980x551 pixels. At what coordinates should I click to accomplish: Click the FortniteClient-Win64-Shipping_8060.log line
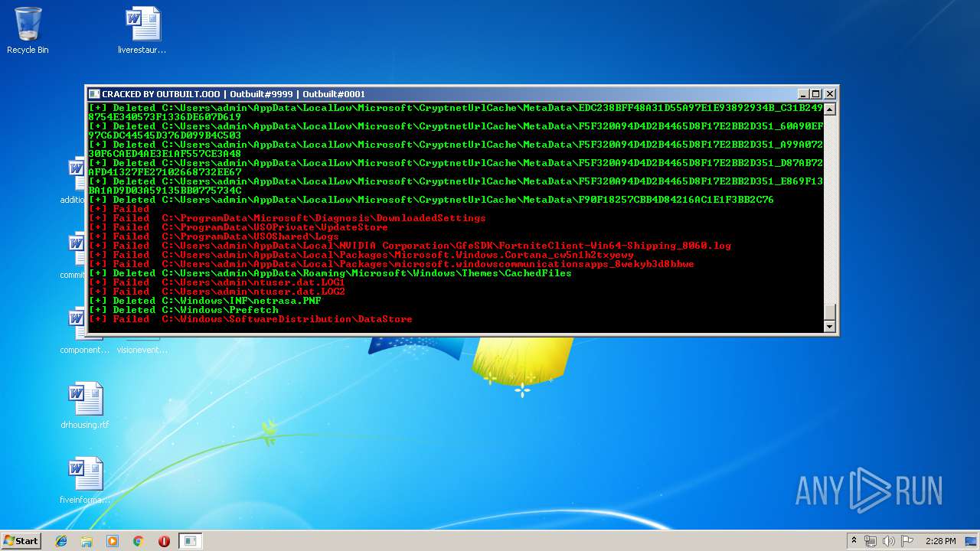tap(410, 246)
